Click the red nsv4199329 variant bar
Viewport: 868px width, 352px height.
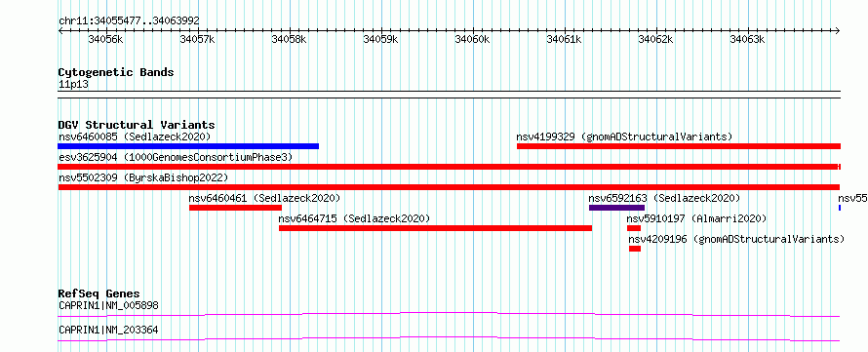pos(679,146)
